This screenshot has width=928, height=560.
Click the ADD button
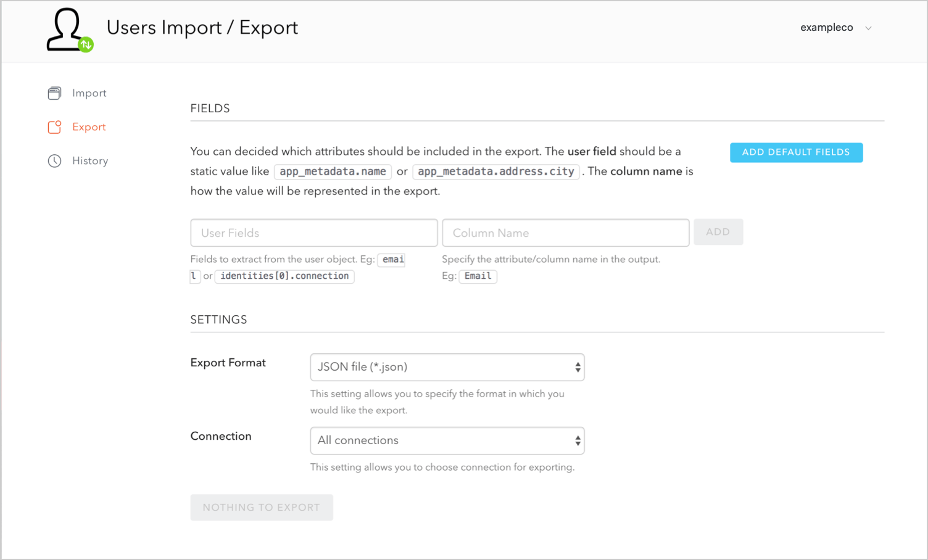tap(718, 232)
